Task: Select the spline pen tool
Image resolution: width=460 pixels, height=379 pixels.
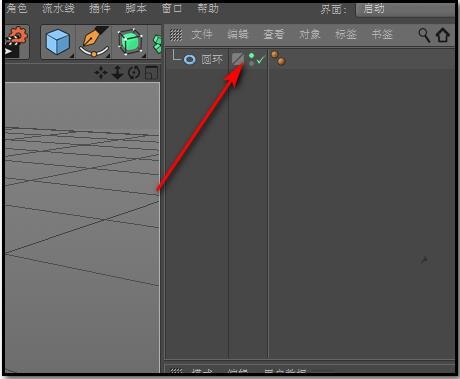Action: 94,42
